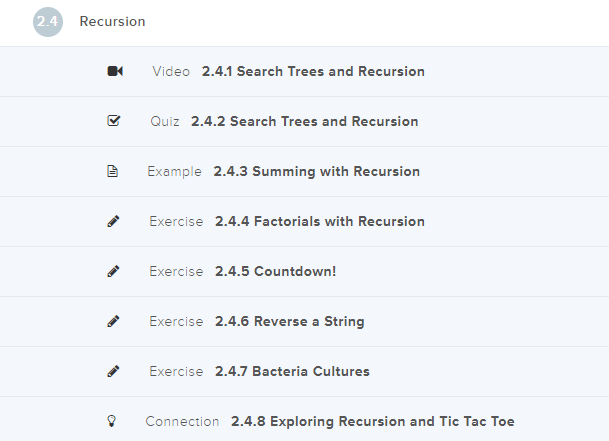The width and height of the screenshot is (609, 441).
Task: Click the 2.4 module number badge
Action: 47,22
